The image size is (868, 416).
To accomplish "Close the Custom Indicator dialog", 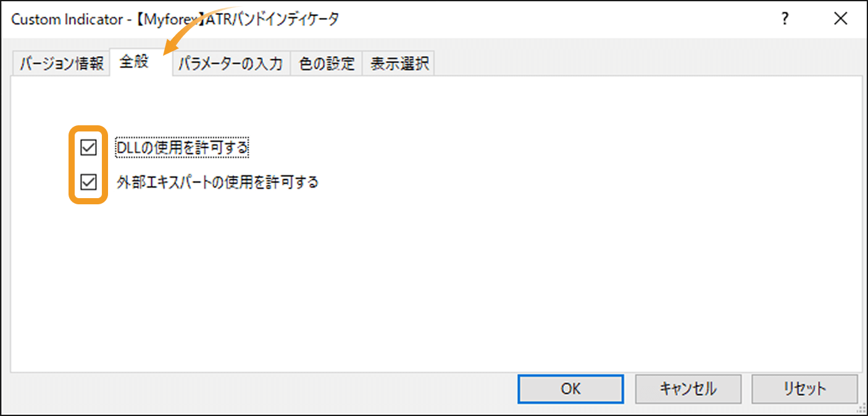I will coord(841,19).
